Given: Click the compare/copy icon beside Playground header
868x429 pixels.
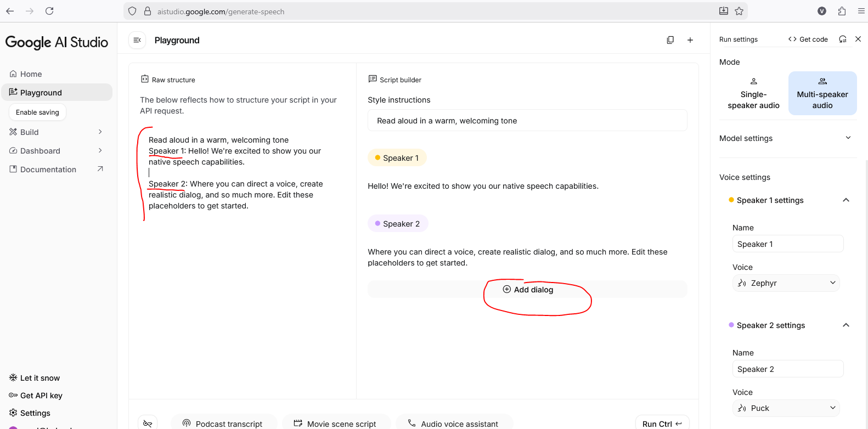Looking at the screenshot, I should click(x=670, y=40).
